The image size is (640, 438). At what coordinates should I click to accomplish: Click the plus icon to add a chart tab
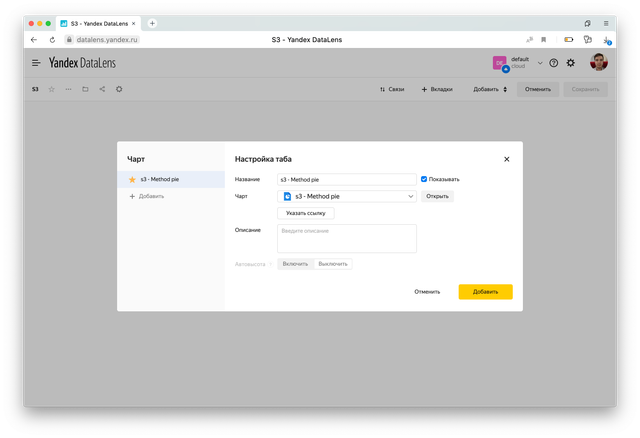tap(131, 196)
